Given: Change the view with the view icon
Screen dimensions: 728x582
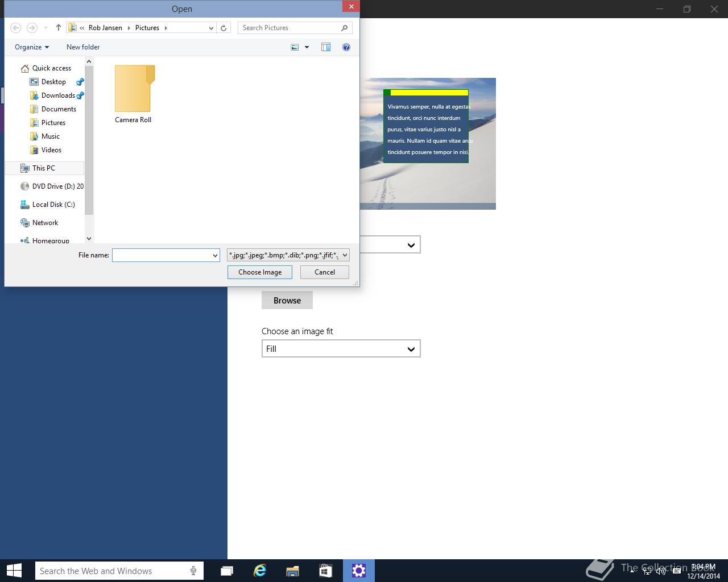Looking at the screenshot, I should point(295,47).
